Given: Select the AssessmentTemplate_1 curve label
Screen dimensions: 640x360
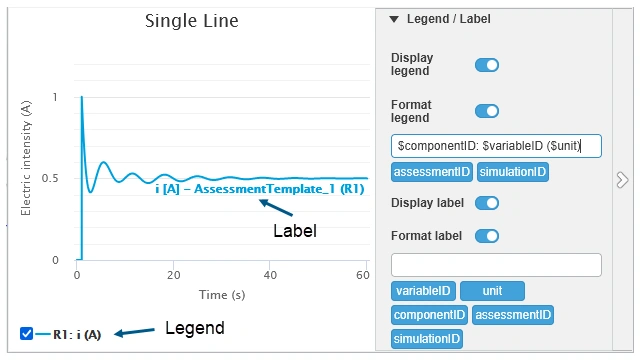Looking at the screenshot, I should [x=260, y=189].
